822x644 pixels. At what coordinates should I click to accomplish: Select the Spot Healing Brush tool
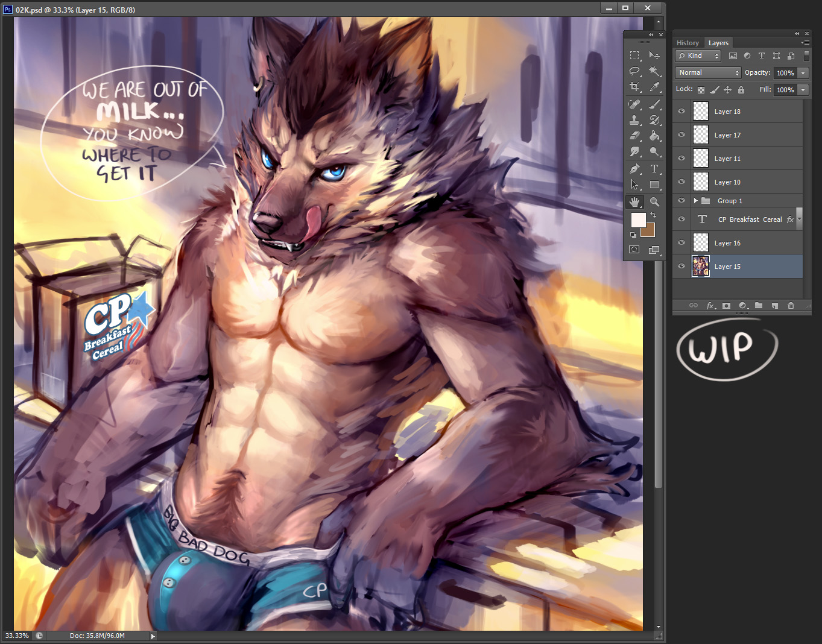pos(634,104)
